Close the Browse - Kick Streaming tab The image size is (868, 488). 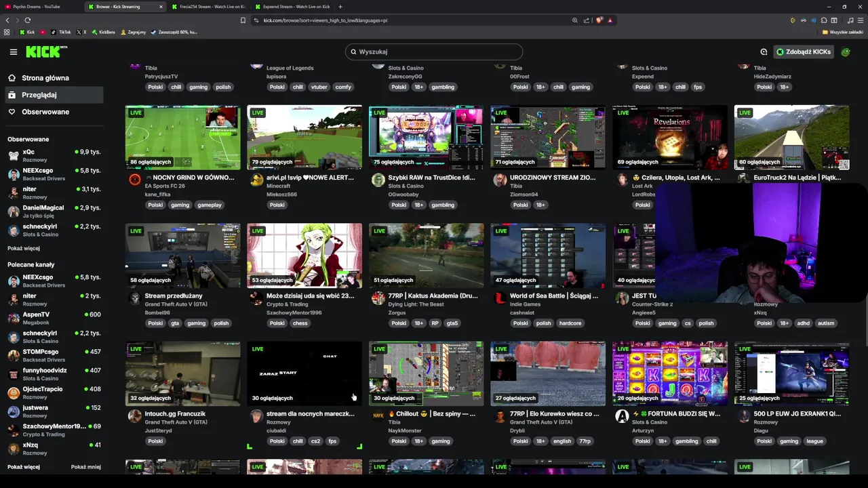[161, 7]
